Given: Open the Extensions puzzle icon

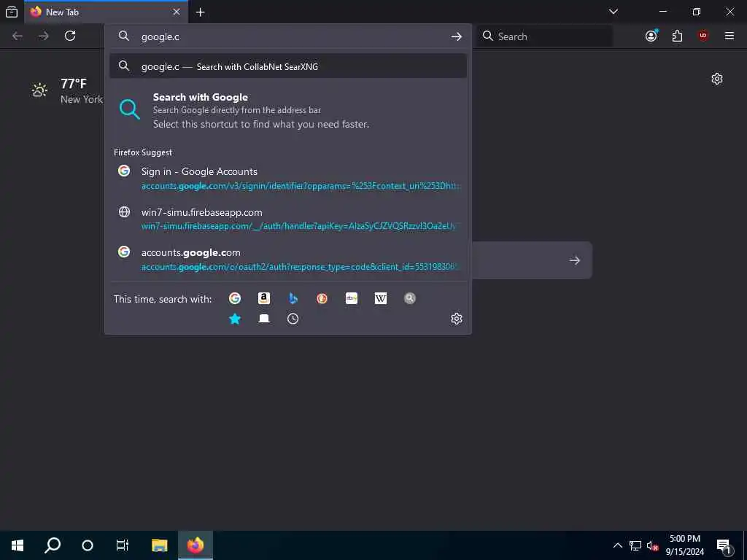Looking at the screenshot, I should 677,36.
